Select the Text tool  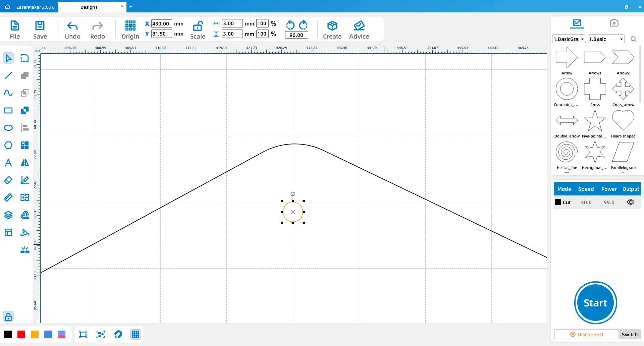pyautogui.click(x=8, y=163)
